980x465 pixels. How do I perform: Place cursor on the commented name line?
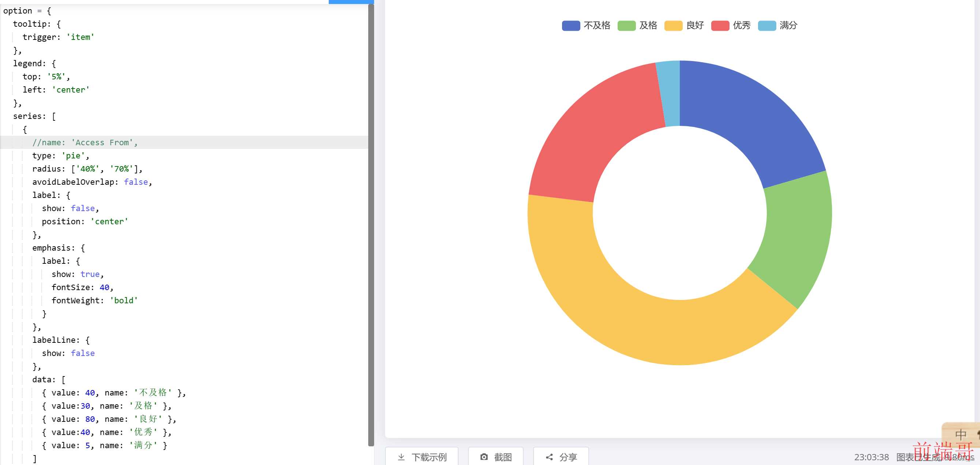[85, 142]
